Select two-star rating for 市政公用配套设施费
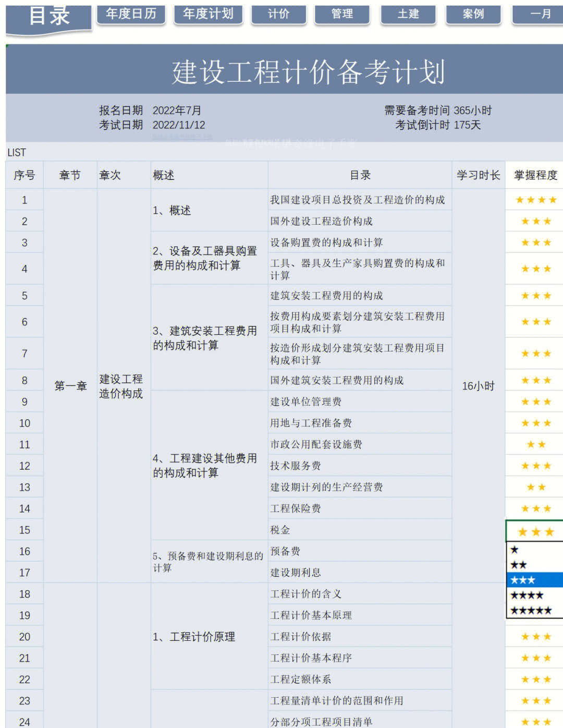The width and height of the screenshot is (563, 728). (535, 444)
